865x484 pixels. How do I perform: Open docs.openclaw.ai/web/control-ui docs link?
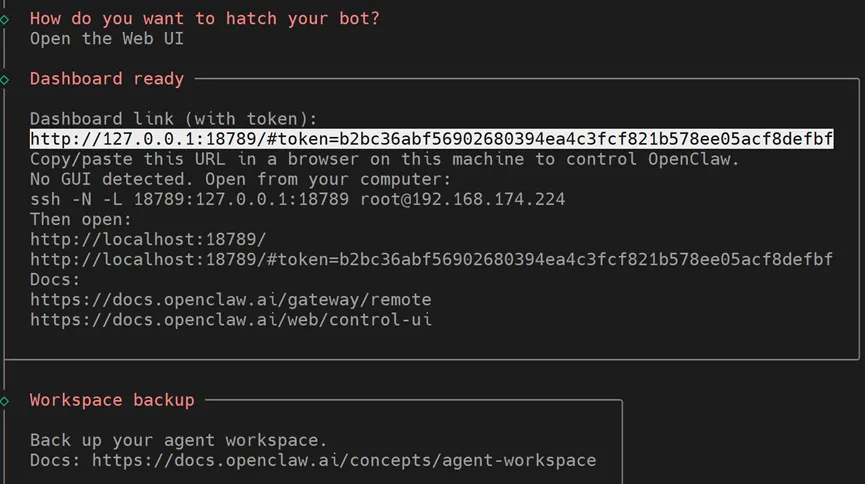coord(231,320)
